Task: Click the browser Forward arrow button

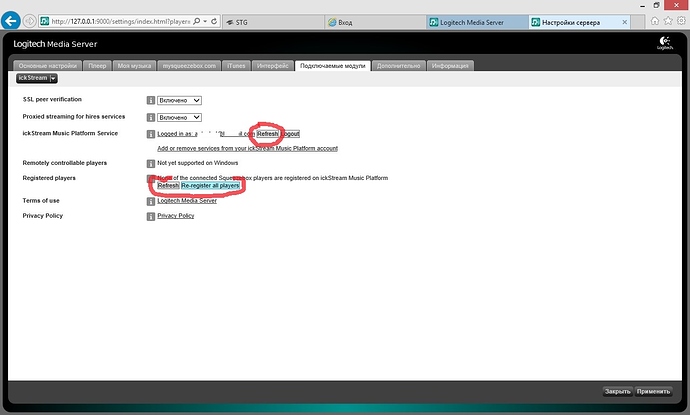Action: [x=29, y=21]
